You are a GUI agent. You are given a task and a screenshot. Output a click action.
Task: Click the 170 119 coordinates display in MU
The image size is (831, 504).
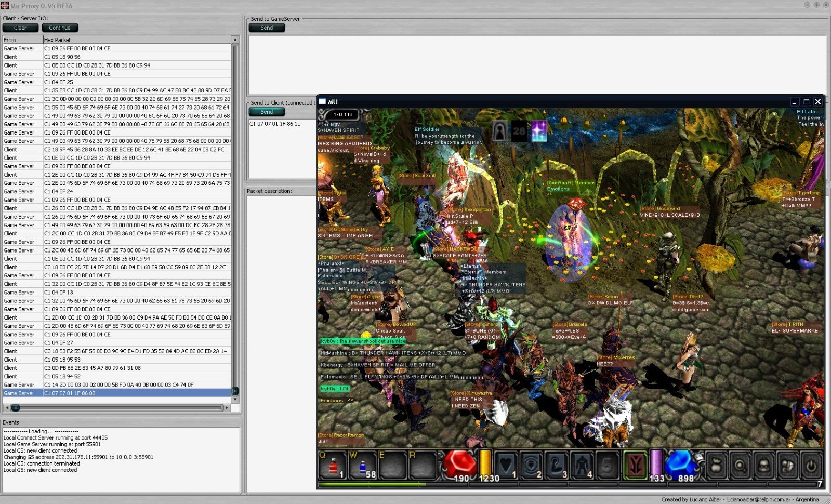342,114
